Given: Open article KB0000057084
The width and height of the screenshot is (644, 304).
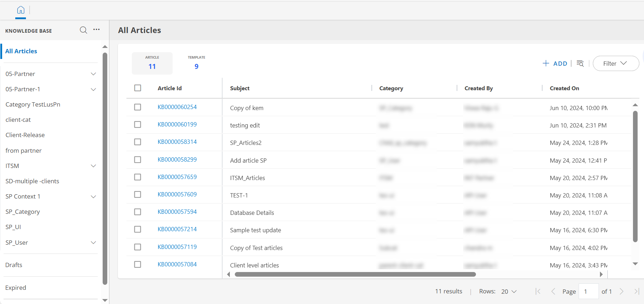Looking at the screenshot, I should tap(177, 264).
